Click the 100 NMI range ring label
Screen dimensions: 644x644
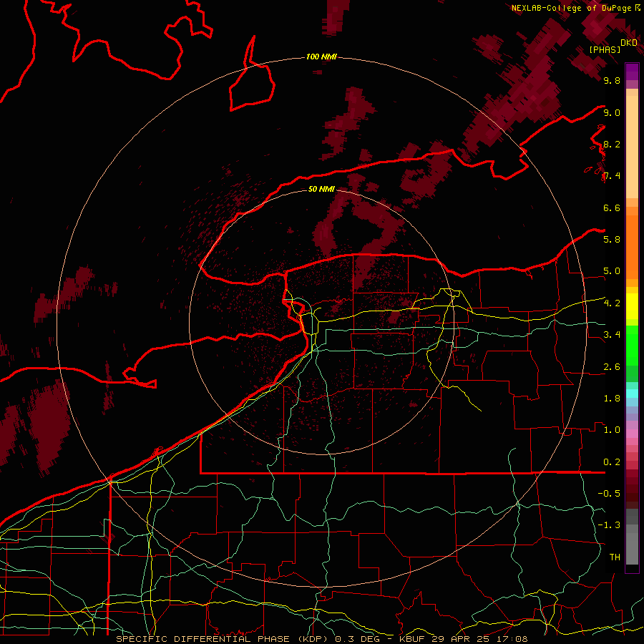(x=321, y=57)
